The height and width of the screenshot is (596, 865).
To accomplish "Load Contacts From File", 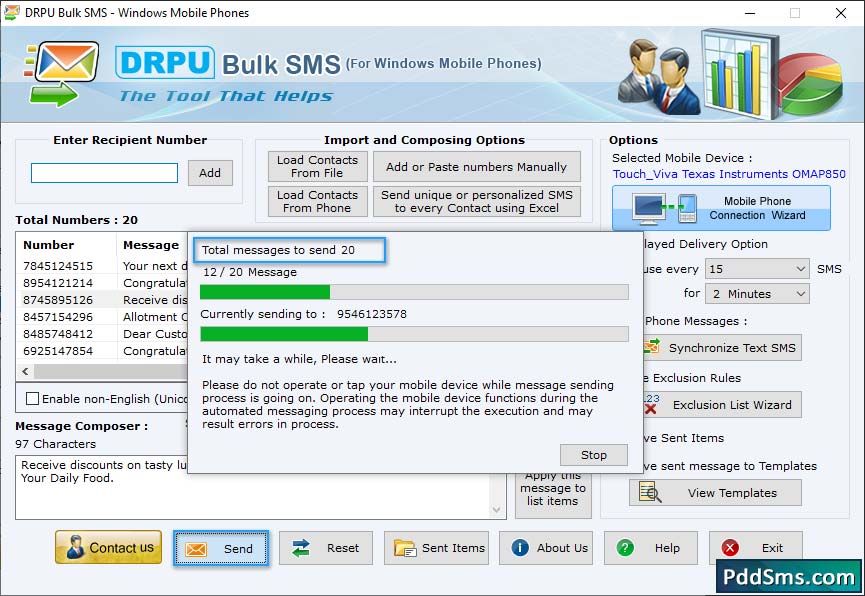I will (317, 166).
